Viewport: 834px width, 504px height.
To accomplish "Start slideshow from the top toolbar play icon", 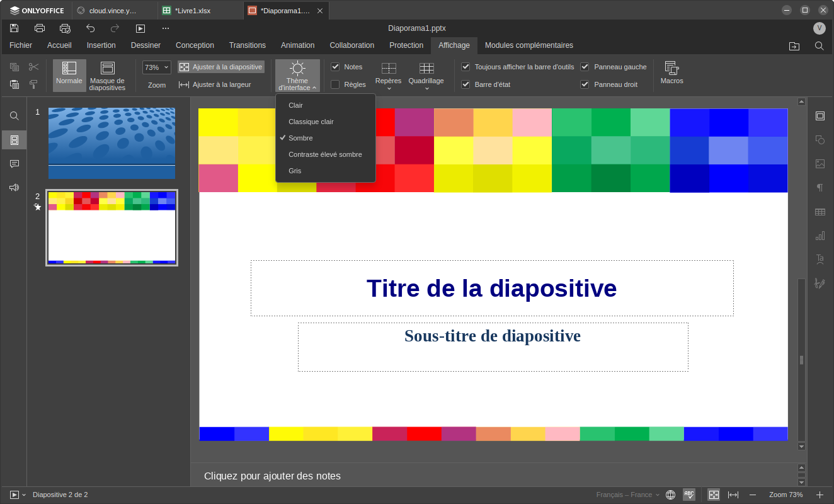I will (140, 28).
